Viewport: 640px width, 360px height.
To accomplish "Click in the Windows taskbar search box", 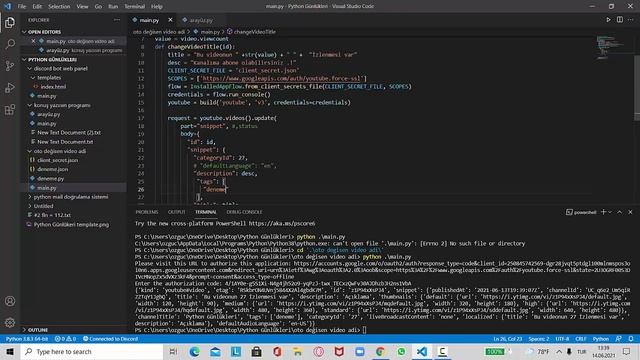I will coord(92,351).
